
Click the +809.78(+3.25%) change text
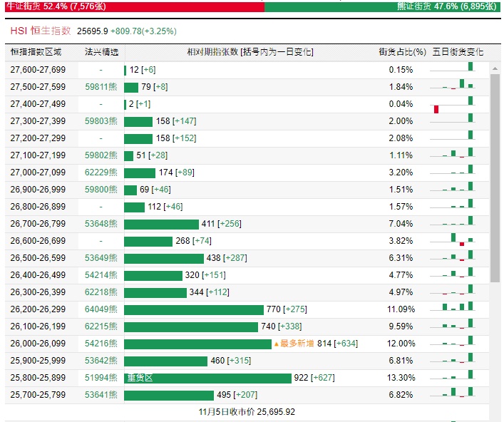tap(144, 31)
